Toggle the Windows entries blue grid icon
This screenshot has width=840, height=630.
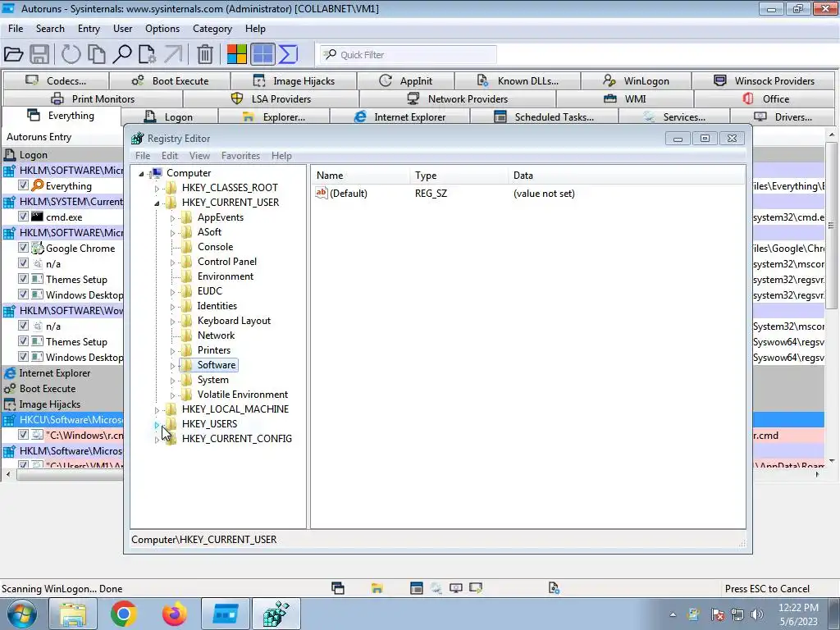[262, 54]
